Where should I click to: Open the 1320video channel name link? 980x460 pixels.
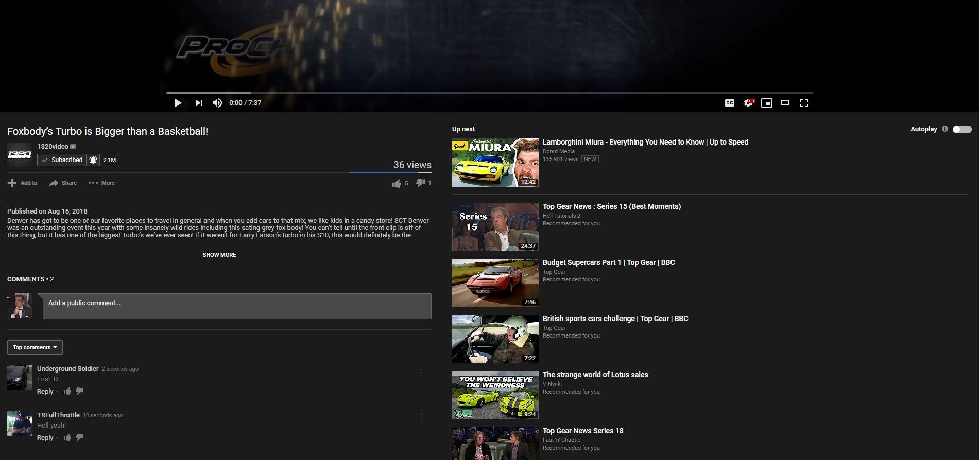53,147
